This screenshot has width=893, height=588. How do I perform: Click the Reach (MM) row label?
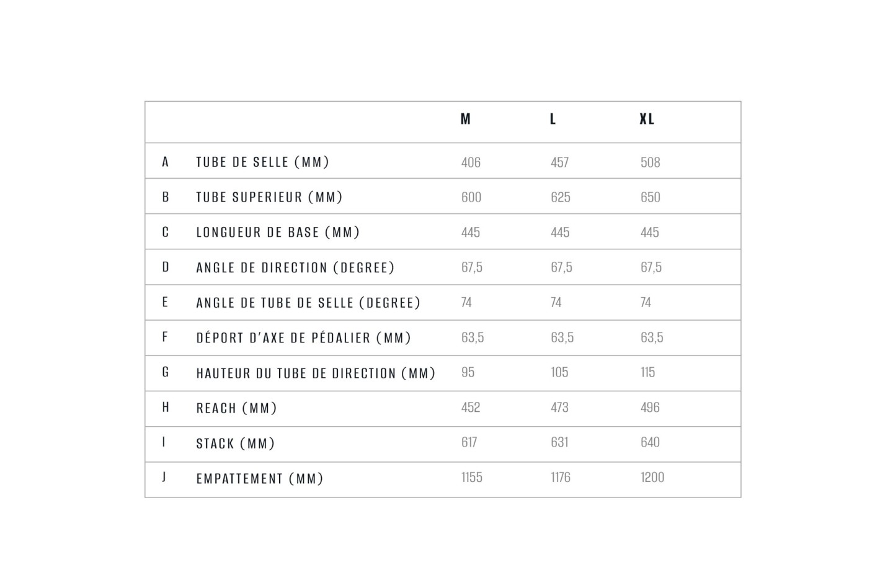pyautogui.click(x=236, y=408)
